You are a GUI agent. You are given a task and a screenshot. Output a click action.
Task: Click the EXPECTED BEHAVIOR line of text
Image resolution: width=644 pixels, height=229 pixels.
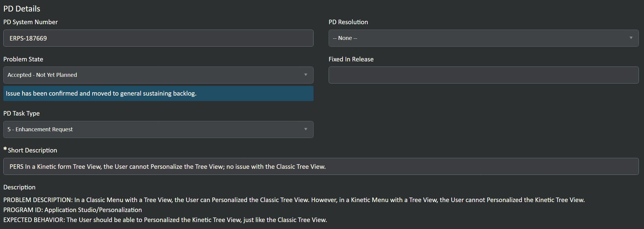(165, 220)
